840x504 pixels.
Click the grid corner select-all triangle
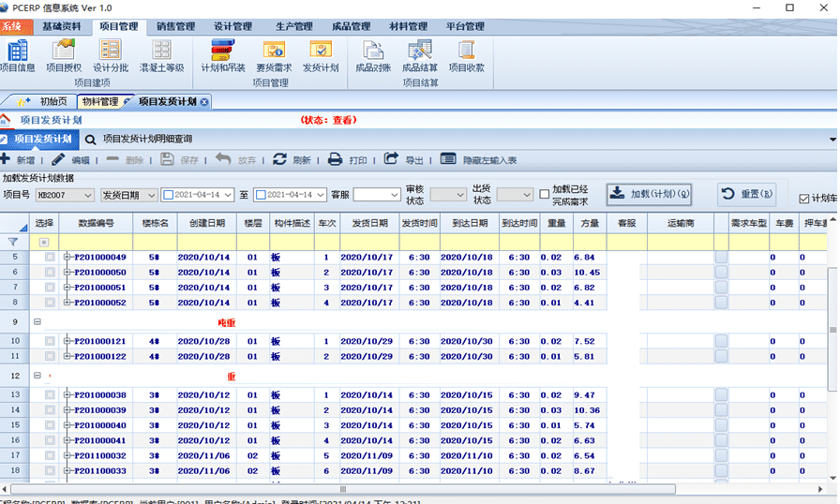(x=22, y=228)
